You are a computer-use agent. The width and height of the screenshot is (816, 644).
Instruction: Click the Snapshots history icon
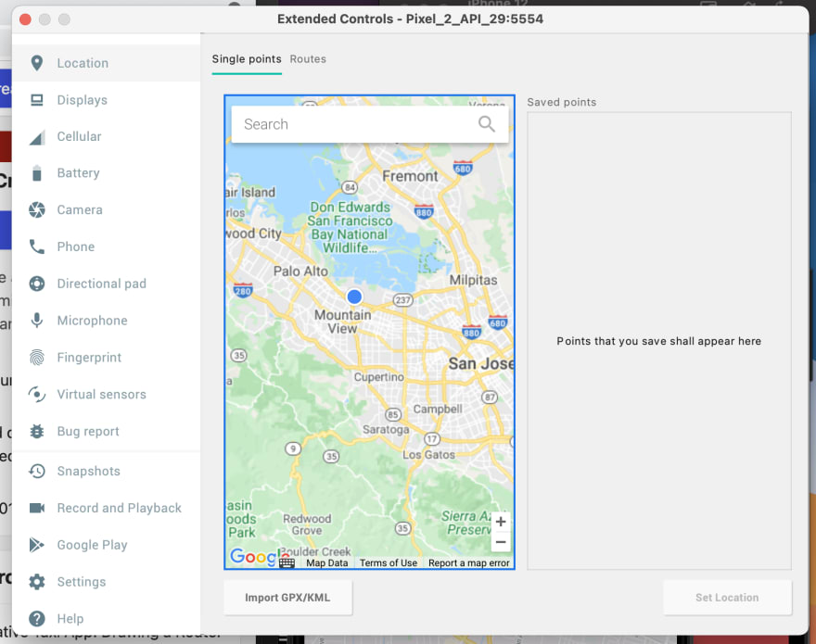36,471
